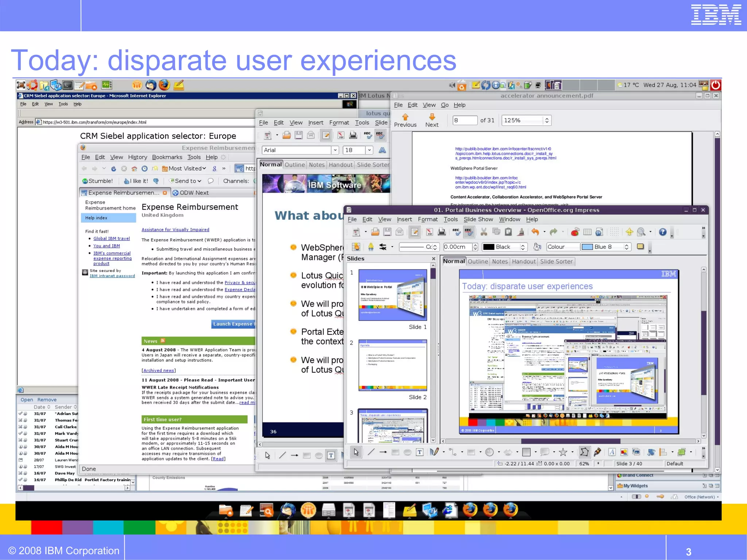Click Save icon in OpenOffice Impress toolbar

387,232
